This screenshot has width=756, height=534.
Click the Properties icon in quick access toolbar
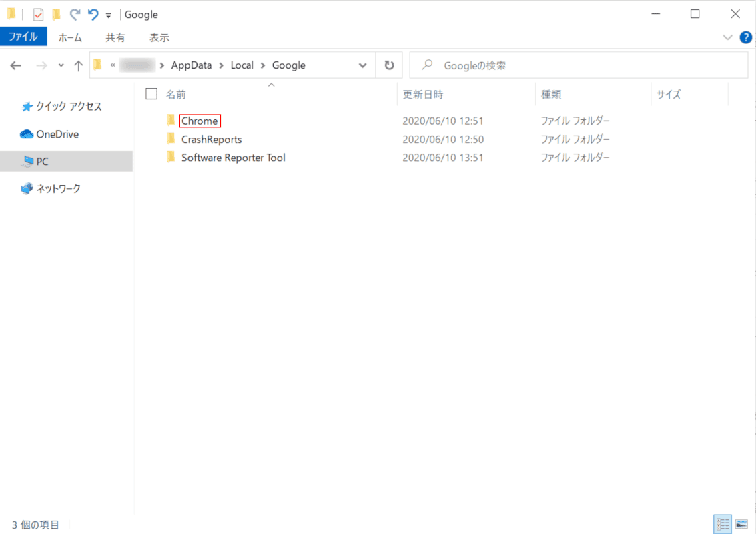(x=38, y=15)
